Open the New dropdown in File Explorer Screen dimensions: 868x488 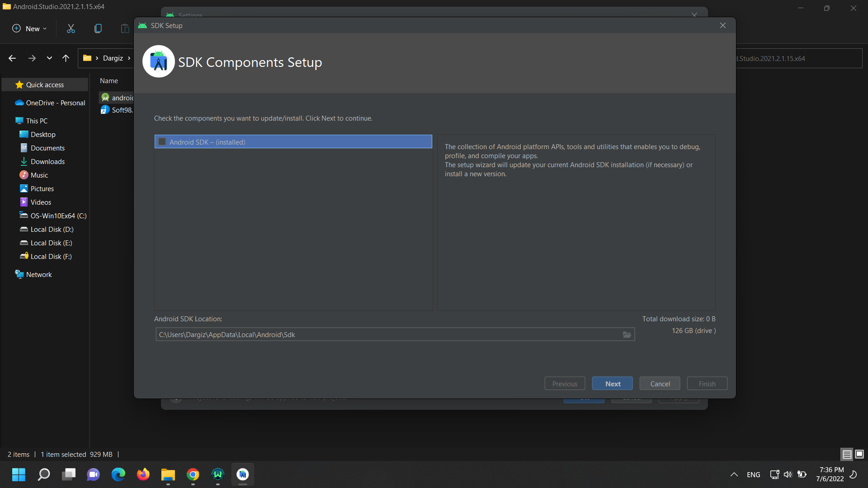tap(29, 28)
